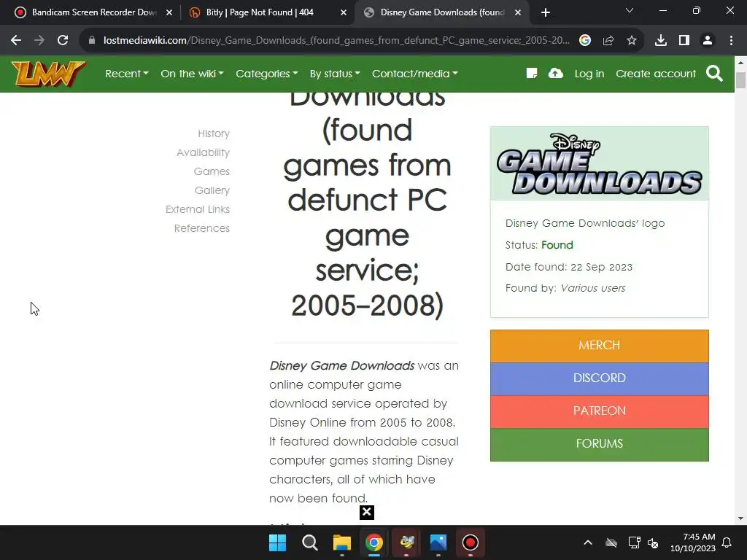Open the site search magnifier icon
The image size is (747, 560).
click(714, 74)
